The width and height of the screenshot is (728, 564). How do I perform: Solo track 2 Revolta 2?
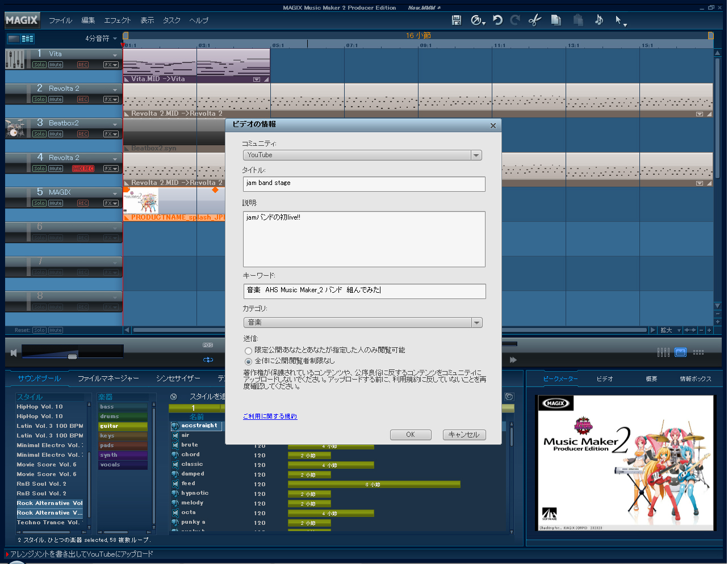(39, 99)
